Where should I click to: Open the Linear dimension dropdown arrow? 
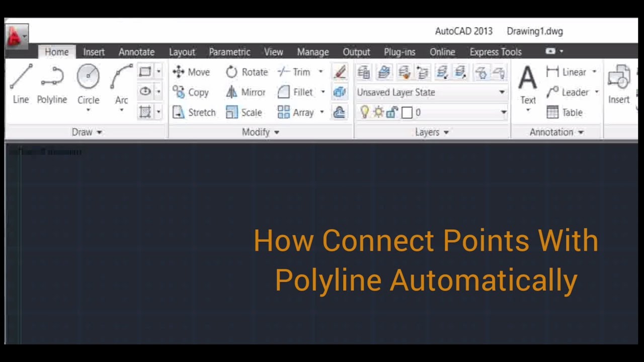click(594, 72)
